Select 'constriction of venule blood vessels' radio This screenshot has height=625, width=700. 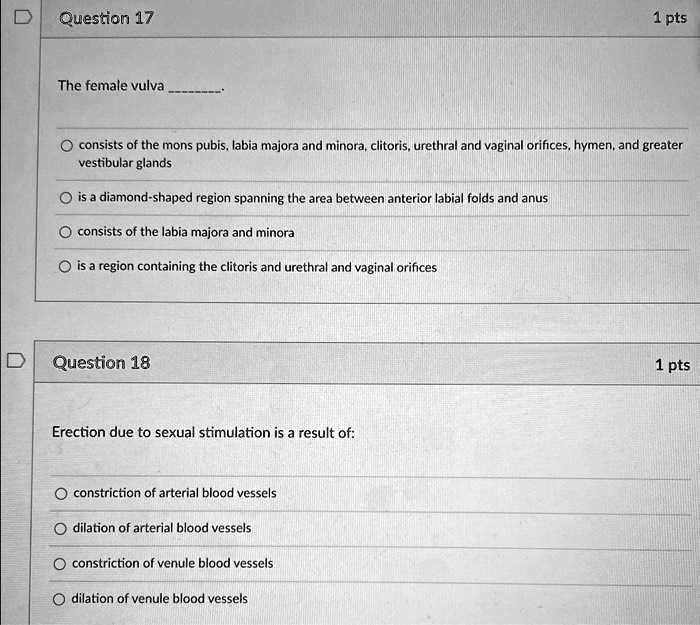click(x=60, y=564)
